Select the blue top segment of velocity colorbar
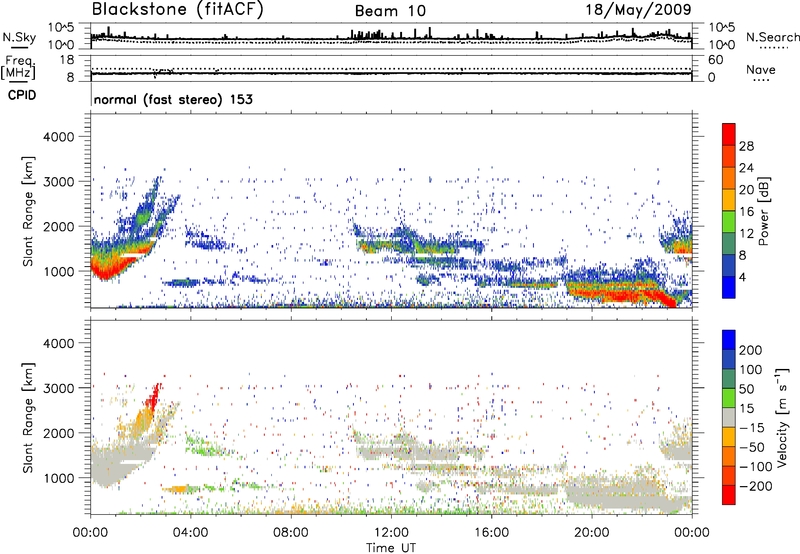 [x=729, y=340]
